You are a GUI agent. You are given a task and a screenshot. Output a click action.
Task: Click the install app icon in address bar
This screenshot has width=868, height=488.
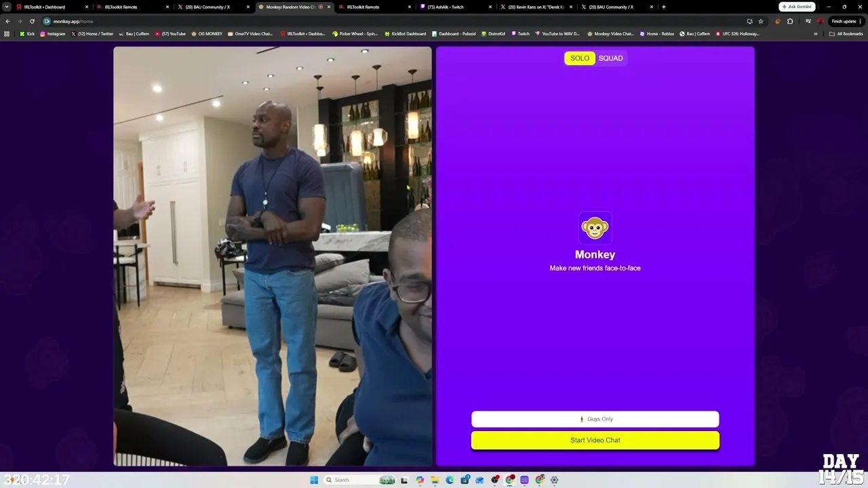[x=749, y=21]
